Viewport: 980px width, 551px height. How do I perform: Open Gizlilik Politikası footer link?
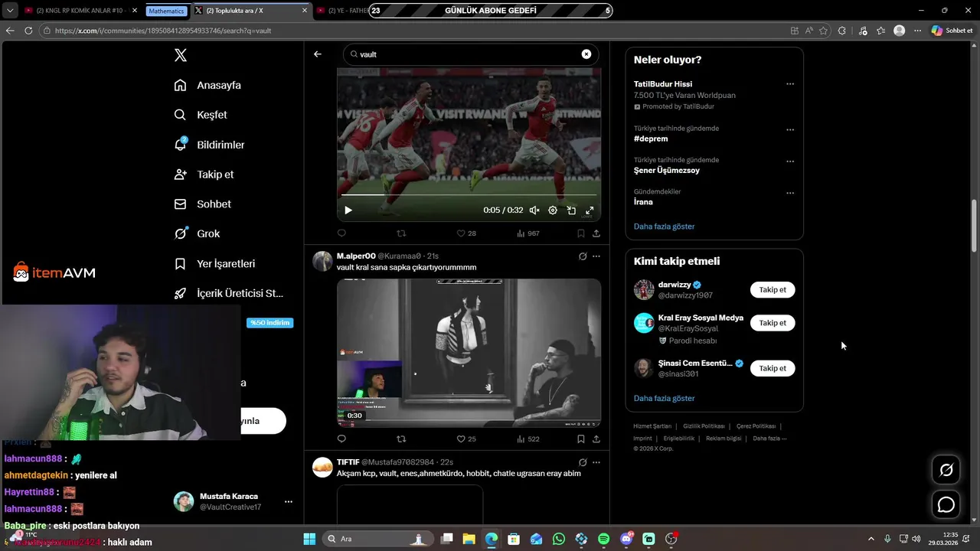(704, 426)
